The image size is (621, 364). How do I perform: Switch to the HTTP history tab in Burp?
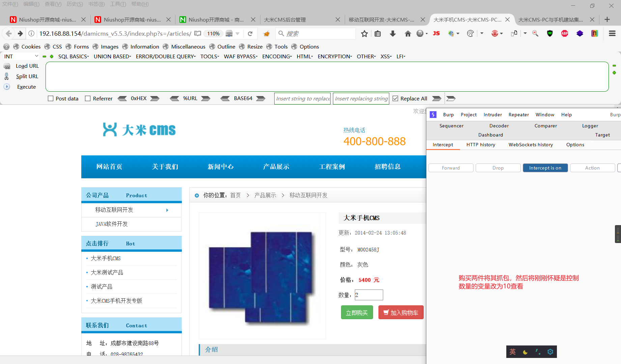point(481,145)
